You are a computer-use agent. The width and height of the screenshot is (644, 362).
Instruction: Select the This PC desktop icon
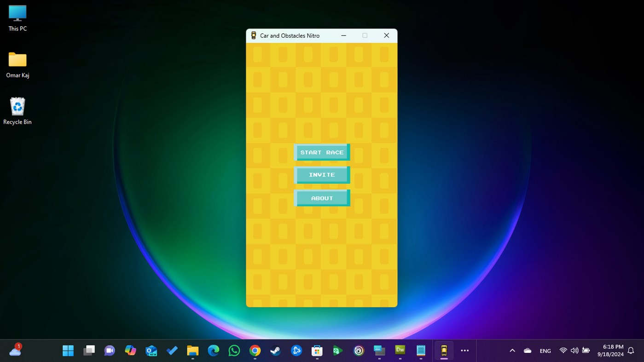click(17, 18)
